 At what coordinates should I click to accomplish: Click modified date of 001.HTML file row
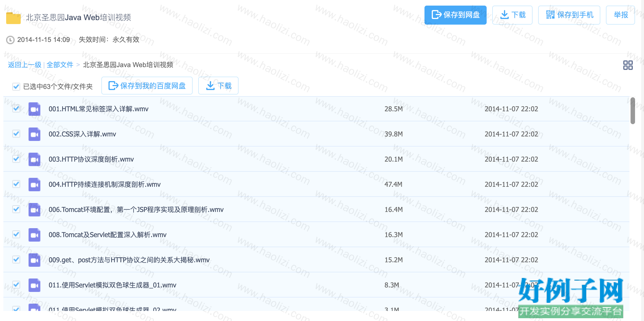click(511, 109)
